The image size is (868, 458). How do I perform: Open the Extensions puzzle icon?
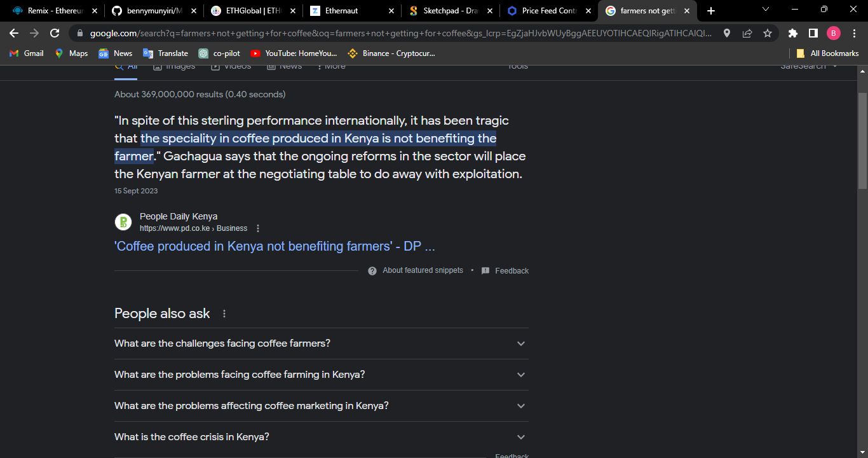[792, 33]
